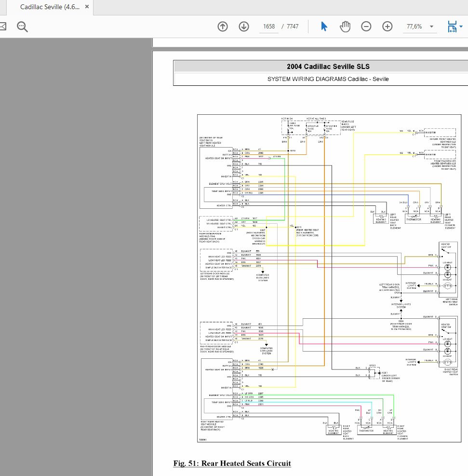Click the 2004 Cadillac Seville SLS heading
Image resolution: width=468 pixels, height=476 pixels.
coord(328,67)
